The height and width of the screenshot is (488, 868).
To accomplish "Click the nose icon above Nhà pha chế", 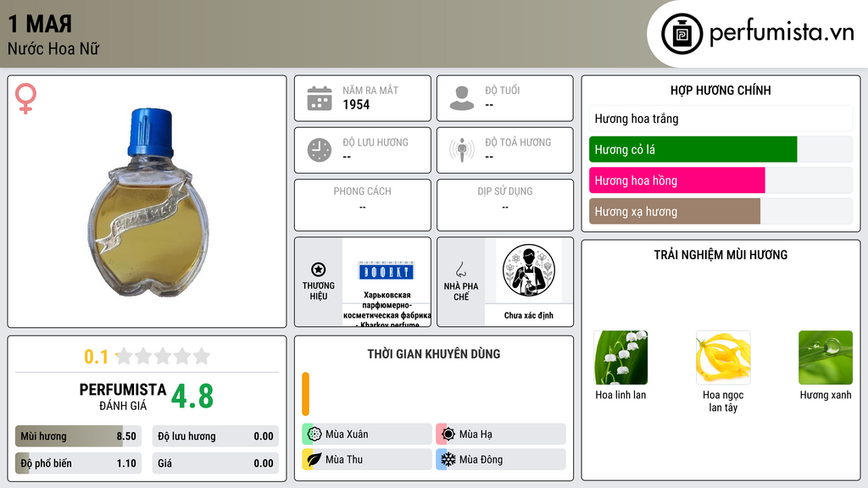I will pyautogui.click(x=460, y=269).
